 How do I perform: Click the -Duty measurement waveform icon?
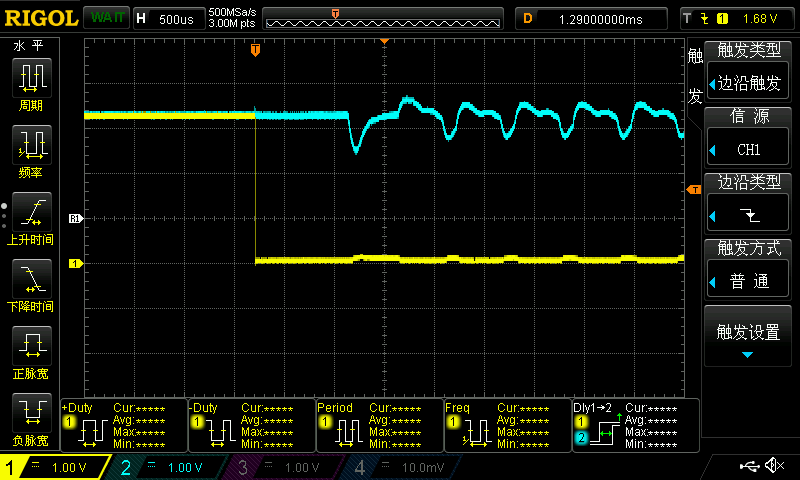pos(220,434)
